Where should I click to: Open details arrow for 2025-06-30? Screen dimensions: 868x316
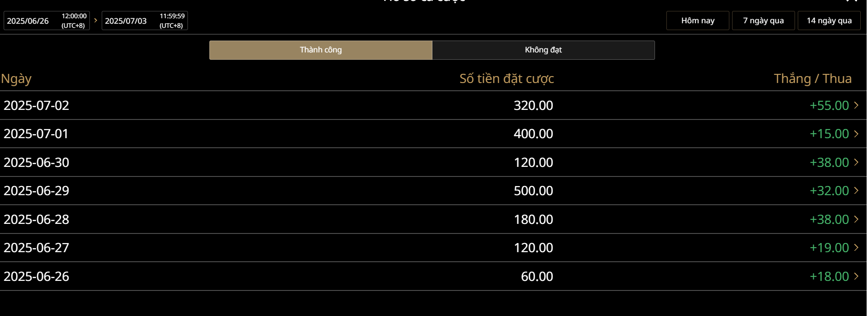[856, 162]
